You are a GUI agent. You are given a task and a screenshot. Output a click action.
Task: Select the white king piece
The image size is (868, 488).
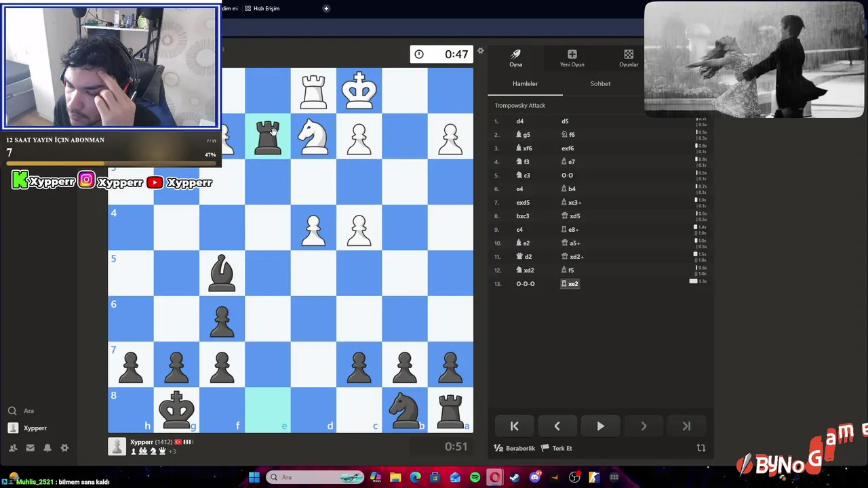point(359,91)
